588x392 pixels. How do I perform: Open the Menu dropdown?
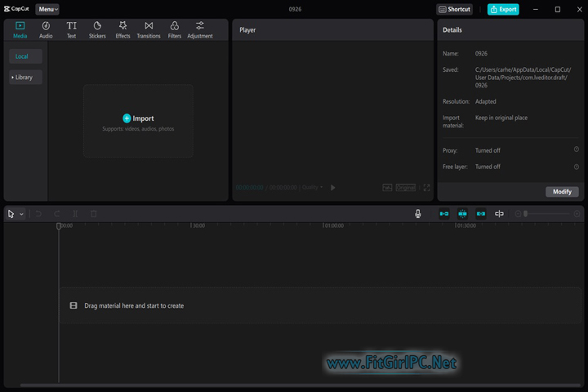(47, 9)
